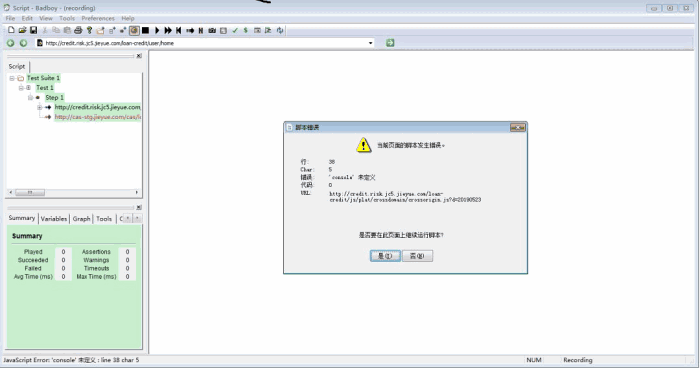Click the toolbar icon left of the blue arrows

[268, 30]
